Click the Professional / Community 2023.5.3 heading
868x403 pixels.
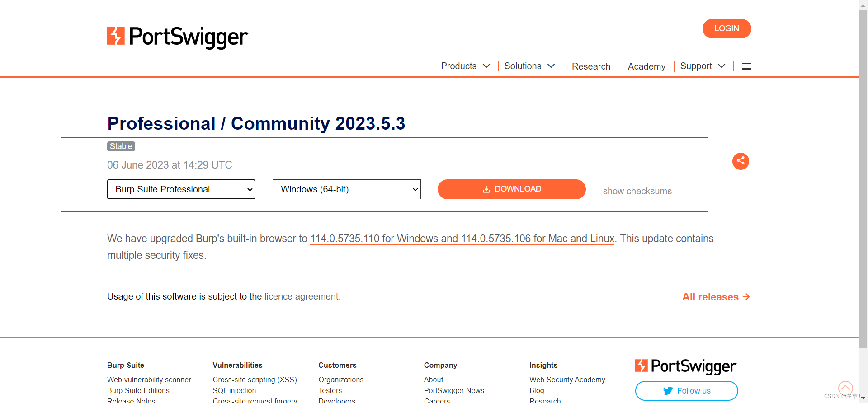(256, 123)
